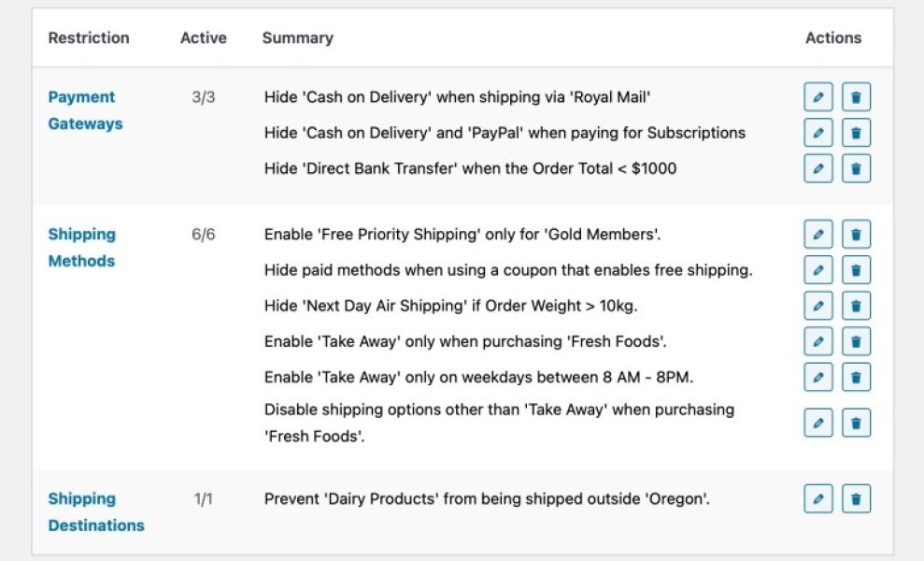
Task: Open the Payment Gateways restrictions
Action: click(82, 109)
